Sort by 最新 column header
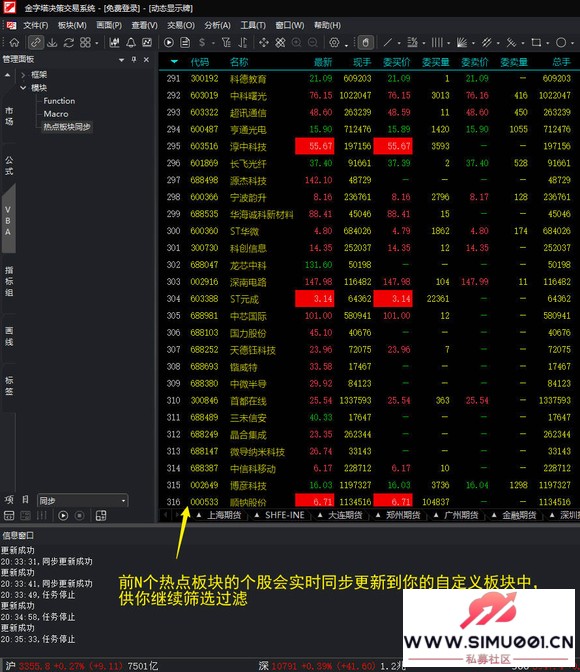580x672 pixels. 323,62
